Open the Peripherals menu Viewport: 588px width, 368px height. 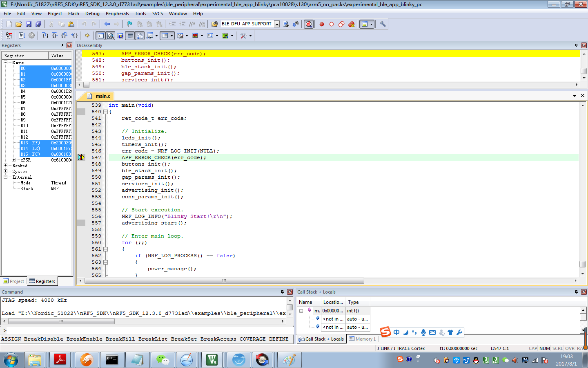(x=117, y=13)
